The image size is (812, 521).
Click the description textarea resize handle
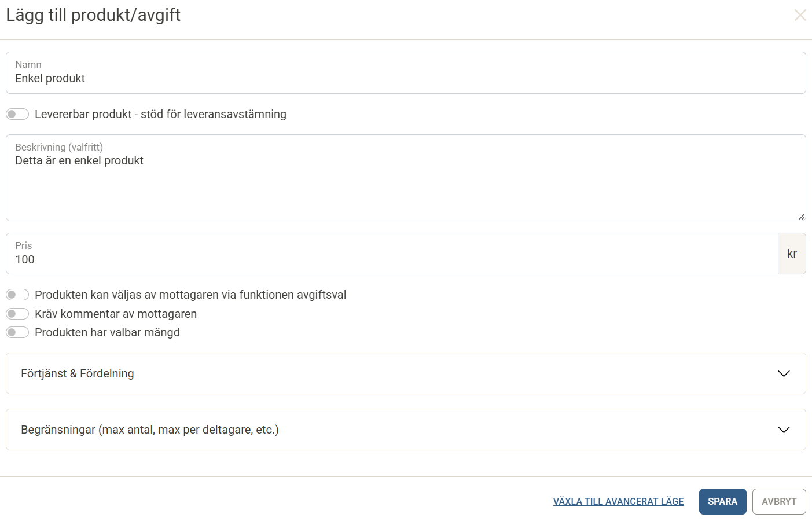801,217
